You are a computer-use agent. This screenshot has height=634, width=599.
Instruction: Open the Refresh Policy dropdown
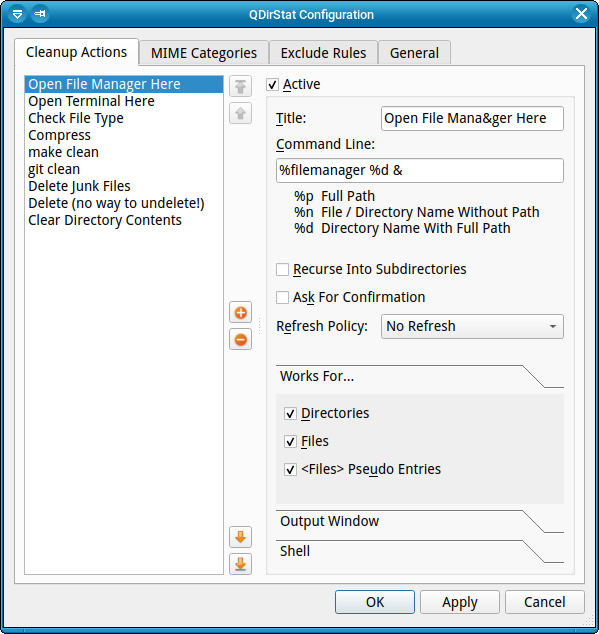click(472, 326)
